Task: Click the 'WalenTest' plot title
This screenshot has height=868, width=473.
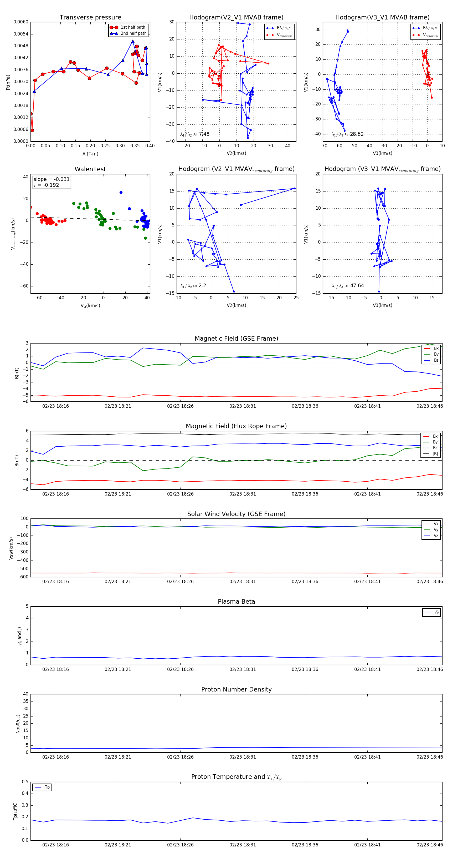Action: pos(90,169)
